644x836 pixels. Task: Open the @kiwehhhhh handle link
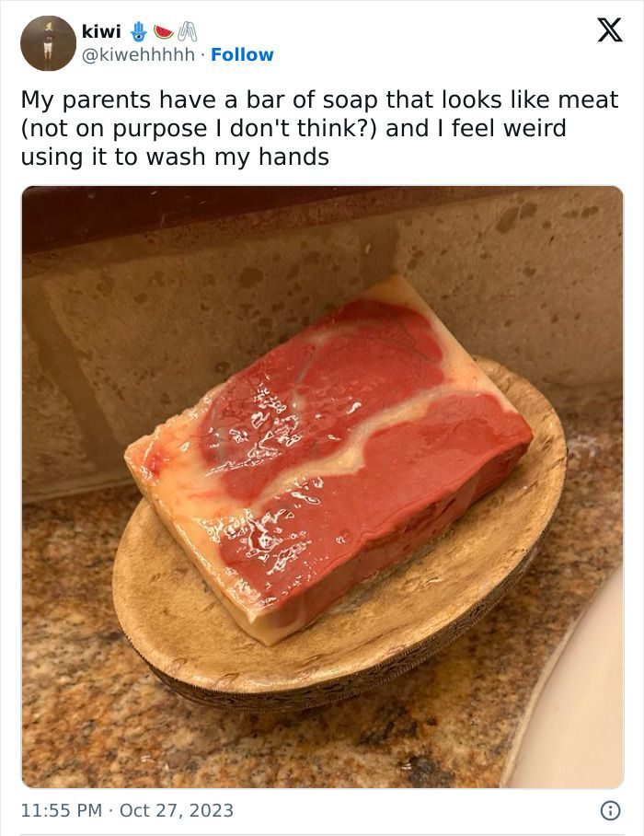pyautogui.click(x=138, y=54)
